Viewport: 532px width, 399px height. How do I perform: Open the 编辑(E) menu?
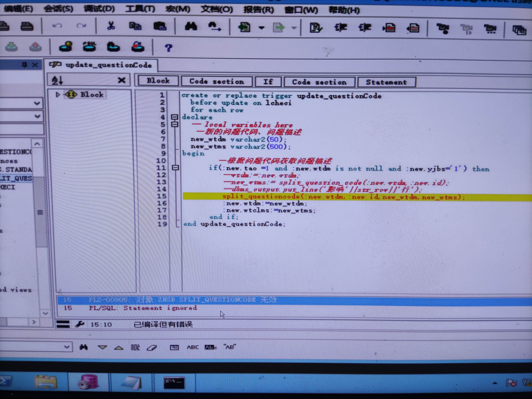point(18,9)
